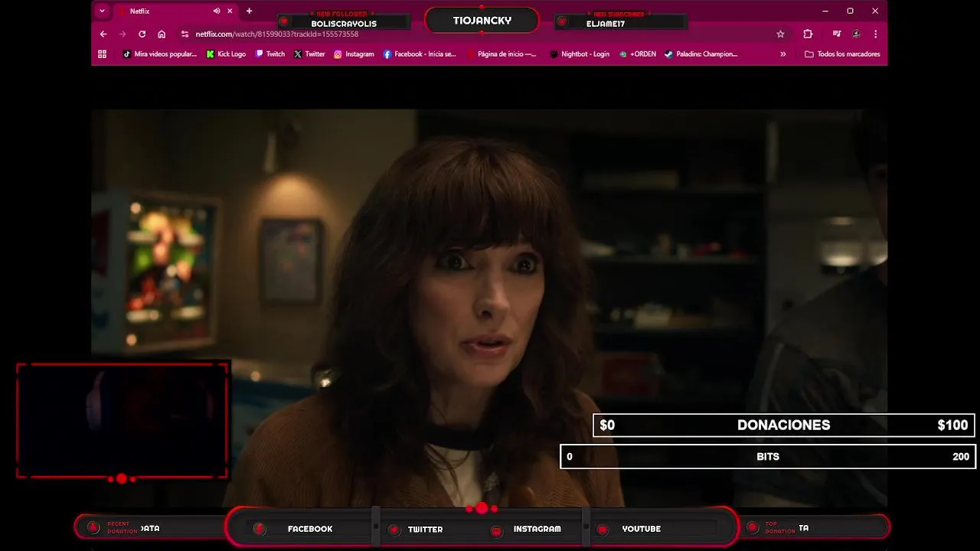This screenshot has width=980, height=551.
Task: Open the 'Facebook - Inicia se...' bookmark
Action: (x=419, y=54)
